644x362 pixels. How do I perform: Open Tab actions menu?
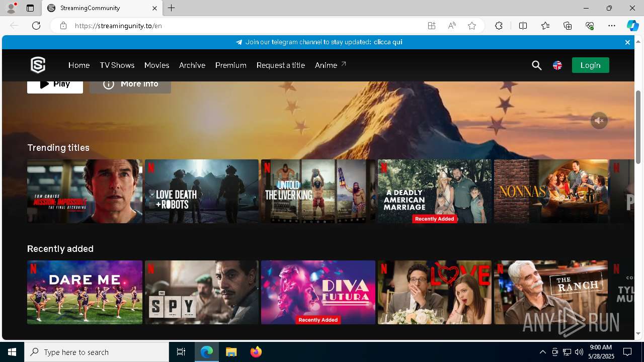30,8
